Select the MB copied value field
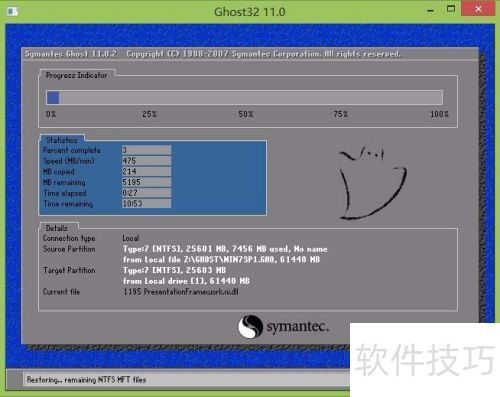Viewport: 500px width, 397px height. 146,171
